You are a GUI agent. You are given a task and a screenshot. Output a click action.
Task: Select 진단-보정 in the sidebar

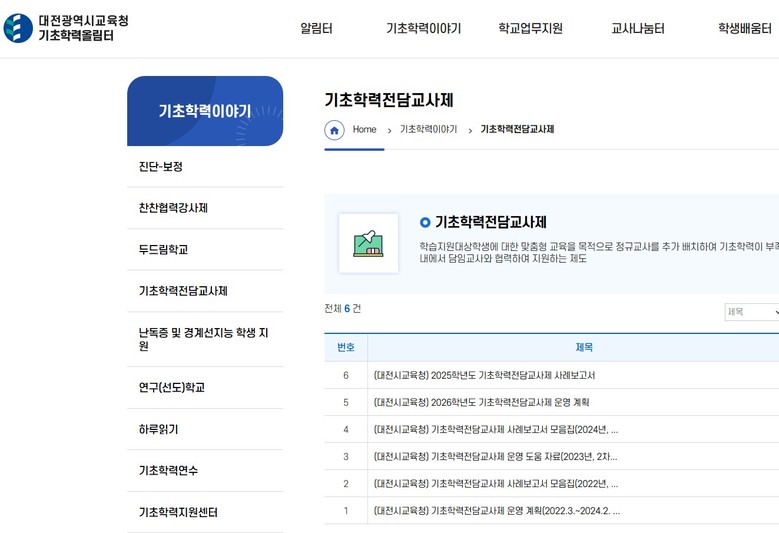coord(161,167)
